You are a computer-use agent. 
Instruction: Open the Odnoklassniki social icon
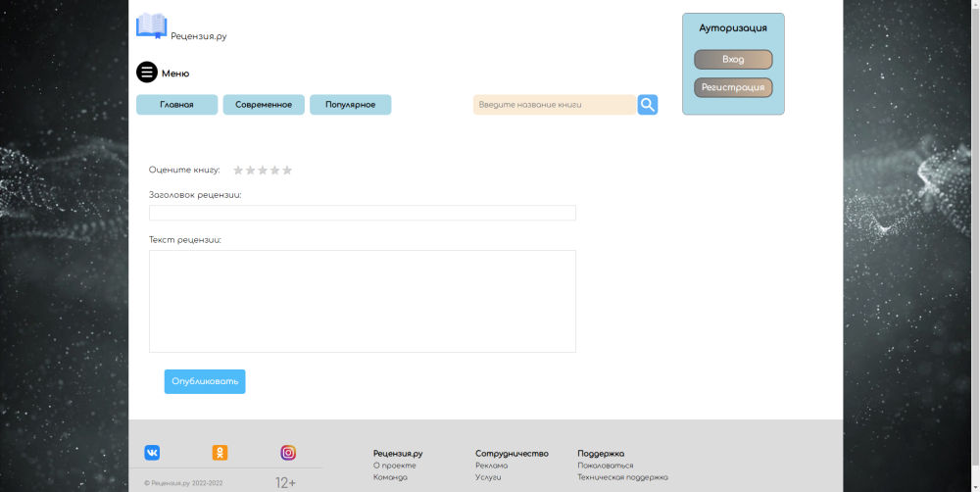coord(220,453)
